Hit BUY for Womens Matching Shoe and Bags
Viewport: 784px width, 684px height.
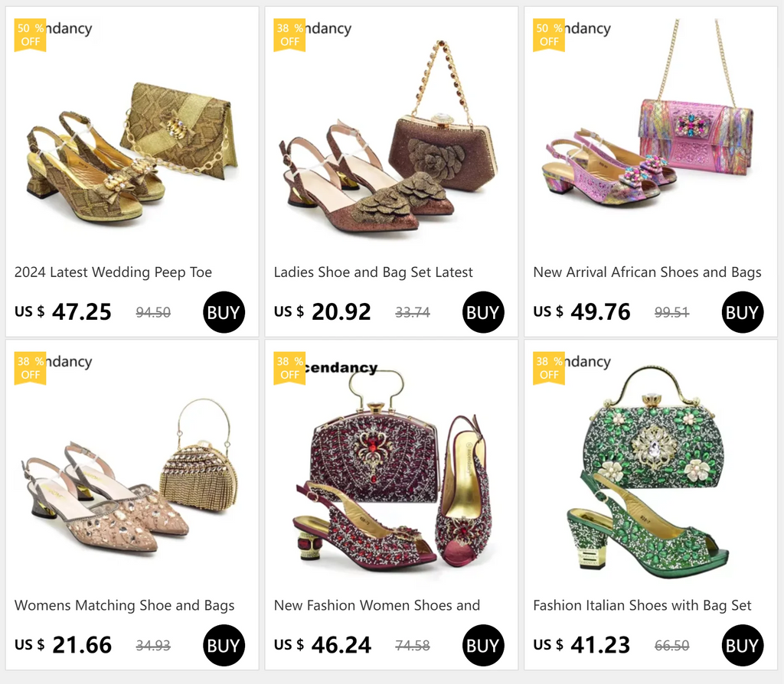224,645
